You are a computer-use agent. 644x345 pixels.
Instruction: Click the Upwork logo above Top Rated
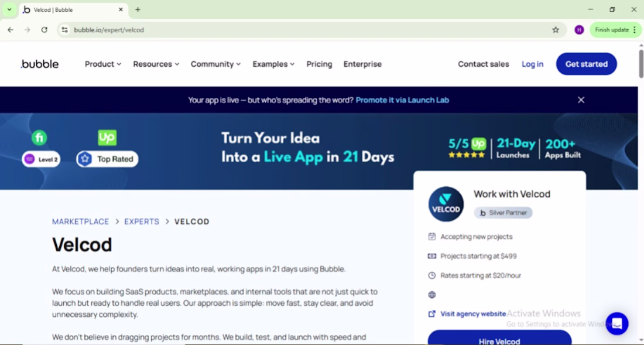pos(107,138)
